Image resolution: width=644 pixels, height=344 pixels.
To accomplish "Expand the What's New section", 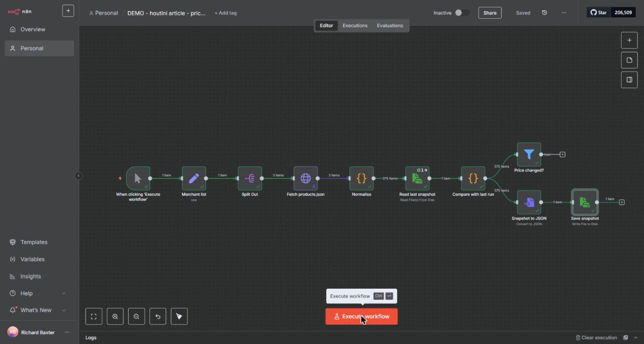I will 39,310.
